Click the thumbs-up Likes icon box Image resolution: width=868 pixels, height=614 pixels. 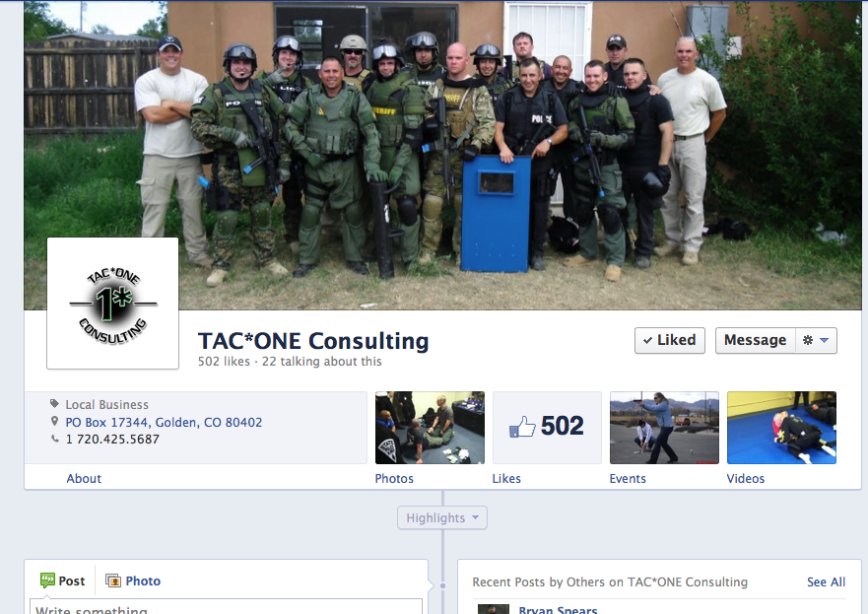point(547,428)
